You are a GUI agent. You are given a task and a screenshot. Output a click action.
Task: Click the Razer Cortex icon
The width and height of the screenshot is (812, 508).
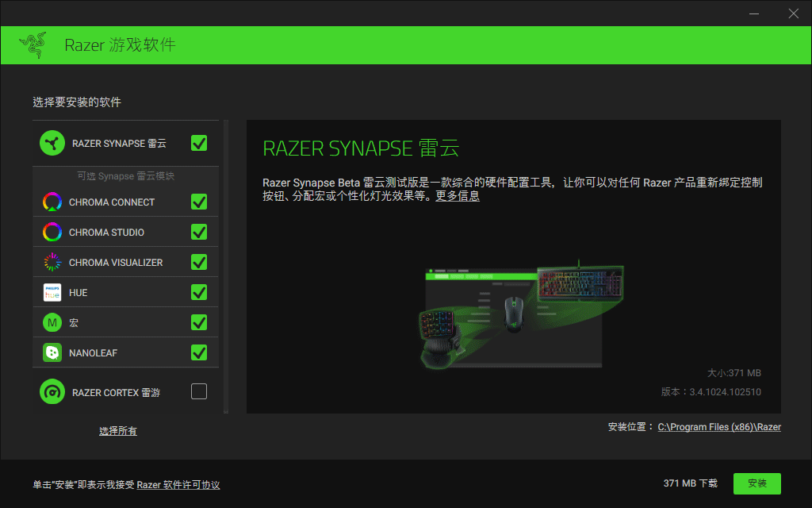click(52, 392)
